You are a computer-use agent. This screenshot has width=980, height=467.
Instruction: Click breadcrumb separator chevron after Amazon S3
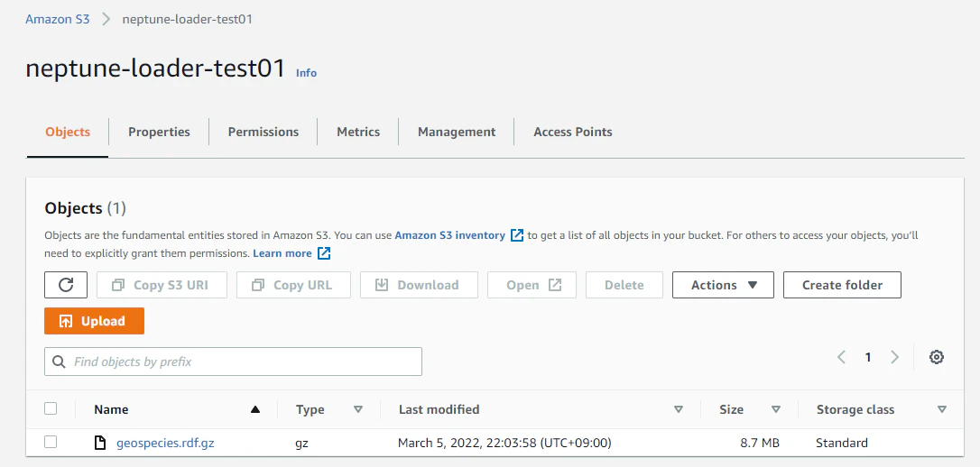[106, 19]
